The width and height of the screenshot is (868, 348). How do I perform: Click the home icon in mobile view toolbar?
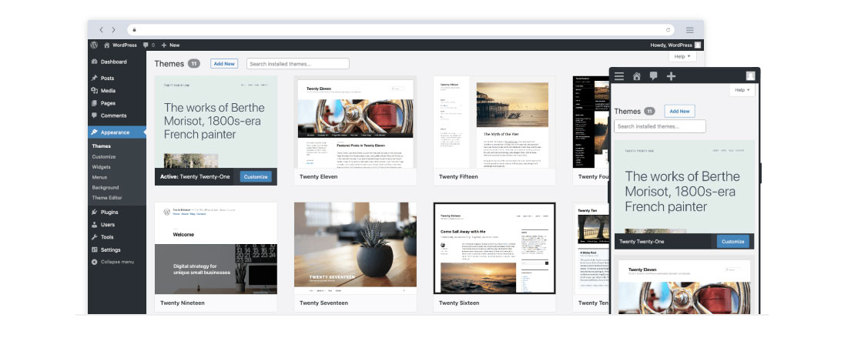point(637,76)
